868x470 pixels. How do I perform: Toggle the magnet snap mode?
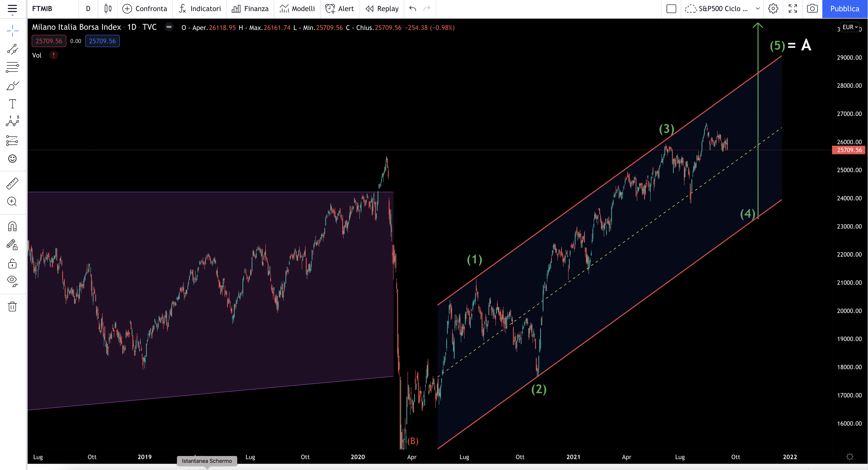coord(12,227)
